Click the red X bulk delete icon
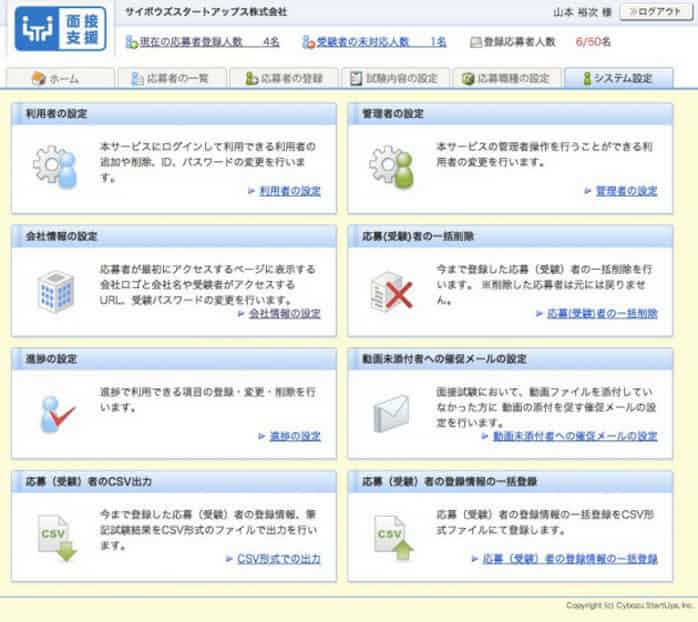Screen dimensions: 698x622 click(391, 291)
